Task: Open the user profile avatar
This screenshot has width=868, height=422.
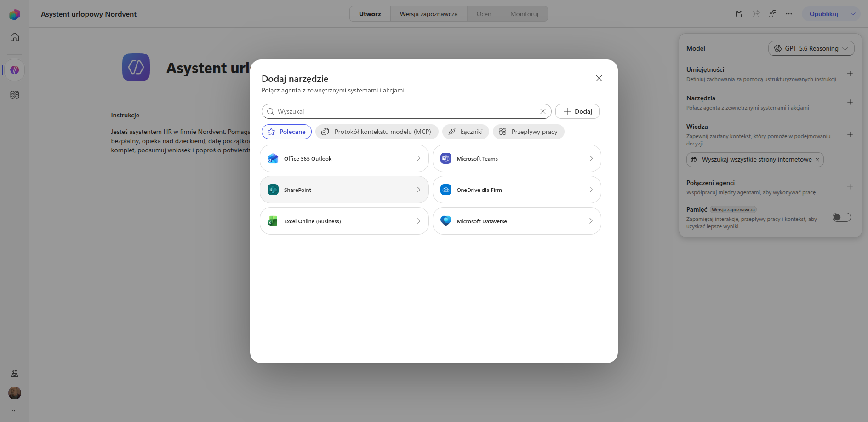Action: tap(15, 393)
